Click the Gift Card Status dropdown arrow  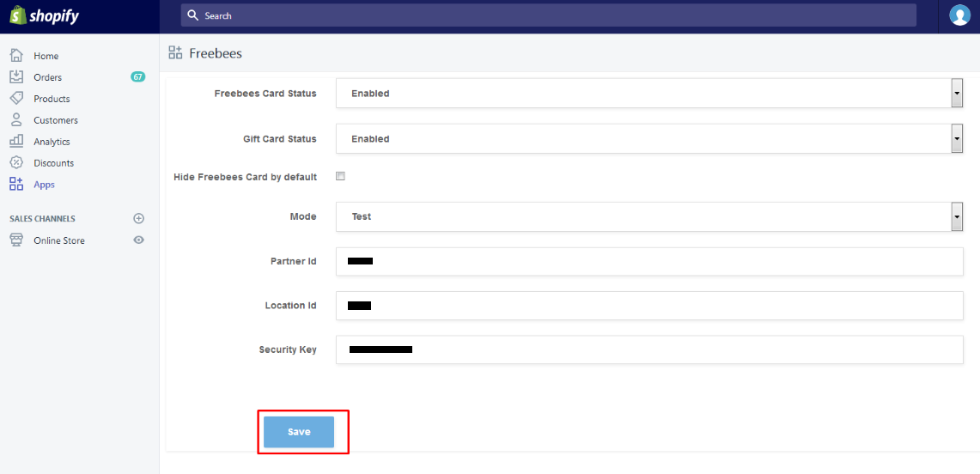(x=956, y=138)
